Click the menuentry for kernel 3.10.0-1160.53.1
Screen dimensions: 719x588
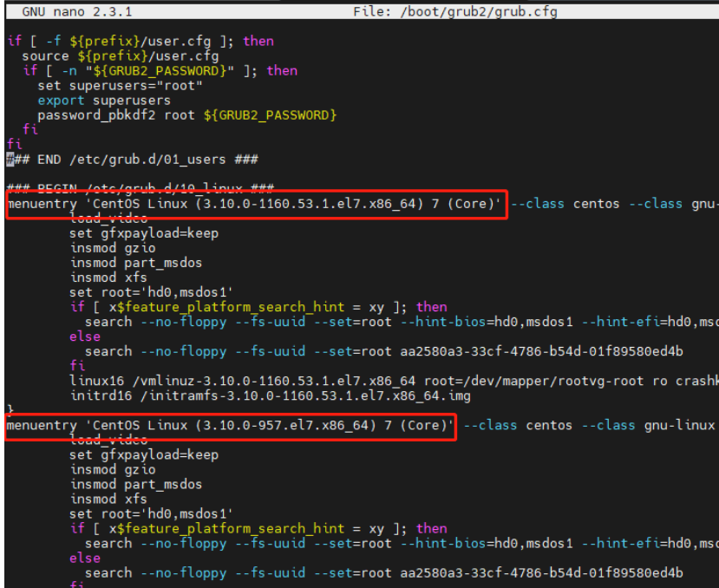click(x=255, y=204)
